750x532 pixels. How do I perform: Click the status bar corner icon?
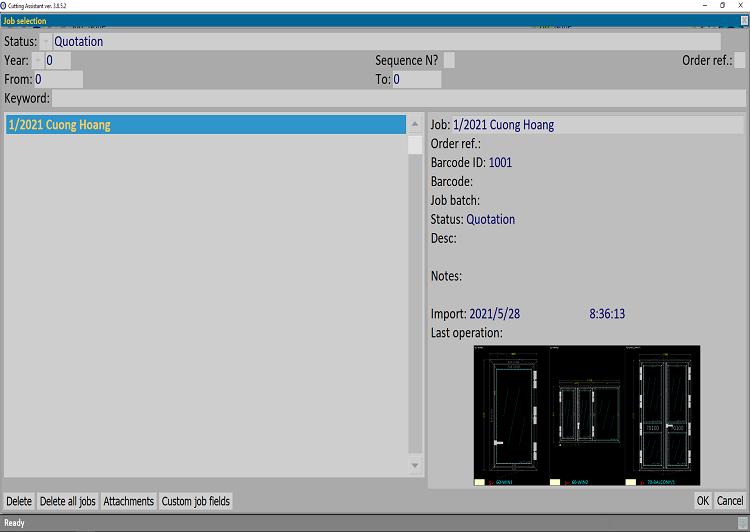point(743,524)
